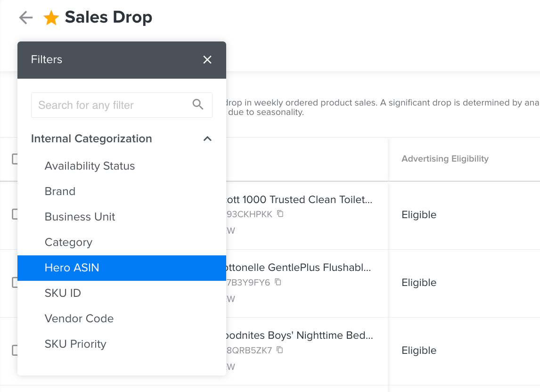
Task: Copy the ASIN ending in 8QRB5ZK7
Action: (x=280, y=350)
